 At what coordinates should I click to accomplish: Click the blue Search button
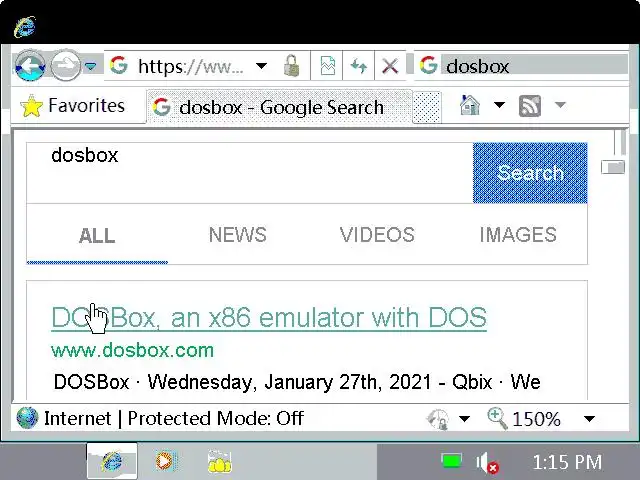[530, 173]
